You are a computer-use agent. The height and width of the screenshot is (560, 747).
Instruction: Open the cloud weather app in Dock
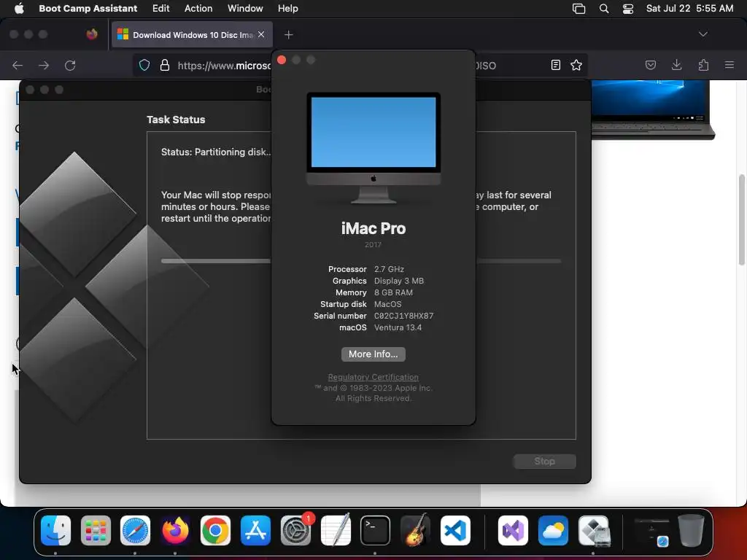(553, 531)
